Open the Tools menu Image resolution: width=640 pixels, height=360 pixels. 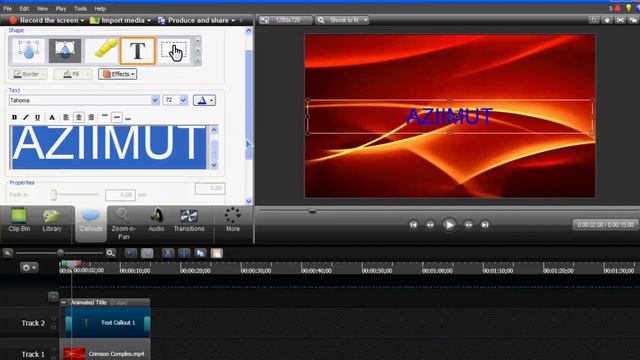point(80,9)
